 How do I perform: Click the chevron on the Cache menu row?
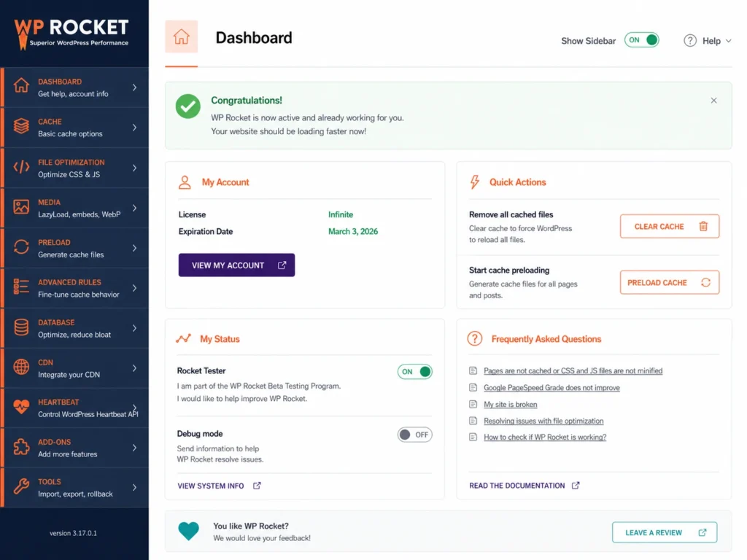pyautogui.click(x=135, y=128)
